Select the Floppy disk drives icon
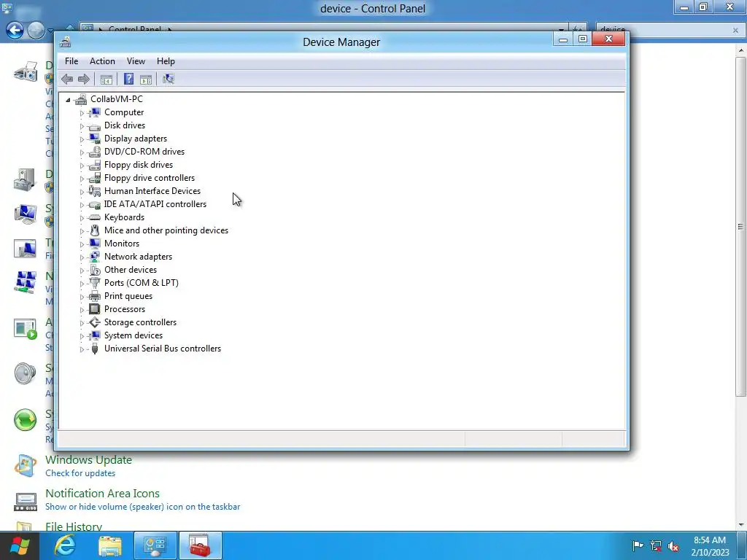Screen dimensions: 747x560 [x=95, y=165]
